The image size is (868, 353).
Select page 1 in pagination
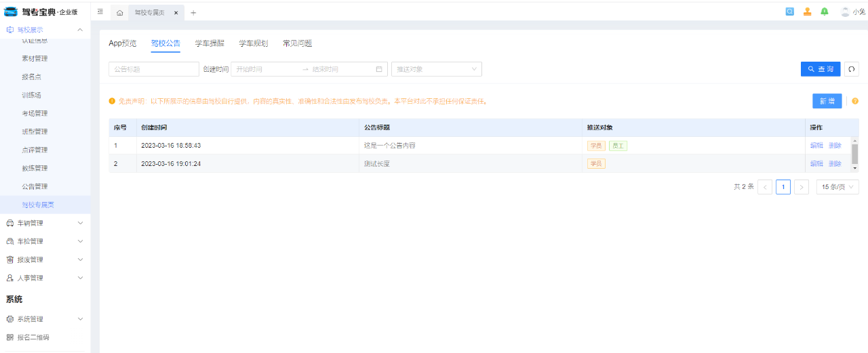click(783, 187)
